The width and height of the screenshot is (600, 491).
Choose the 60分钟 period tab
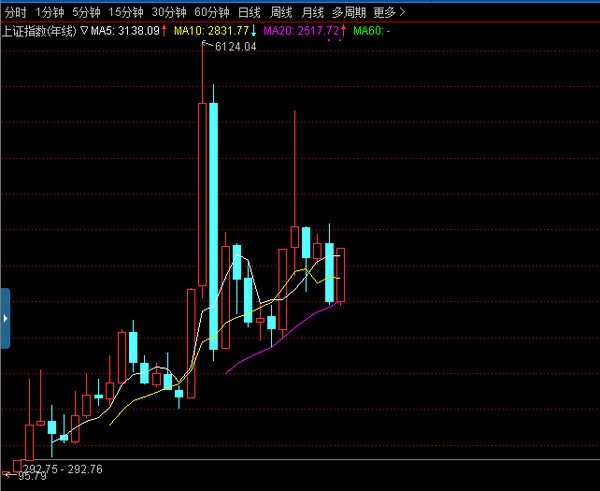(x=212, y=13)
